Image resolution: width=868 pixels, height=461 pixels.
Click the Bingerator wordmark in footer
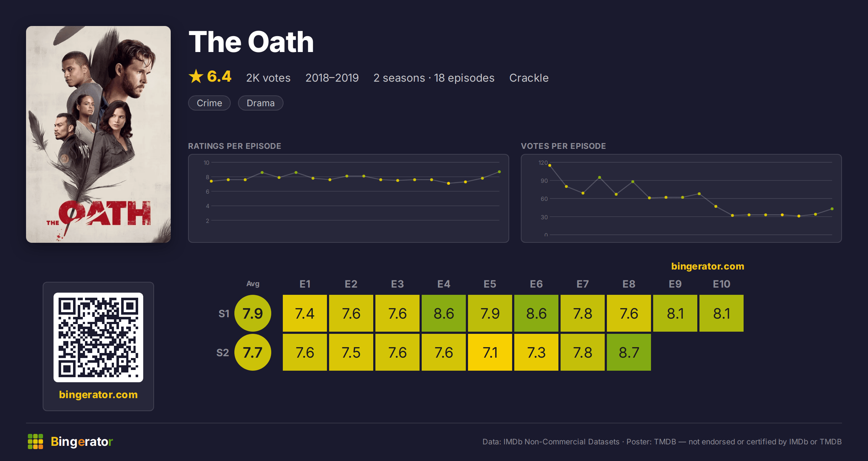pyautogui.click(x=82, y=441)
